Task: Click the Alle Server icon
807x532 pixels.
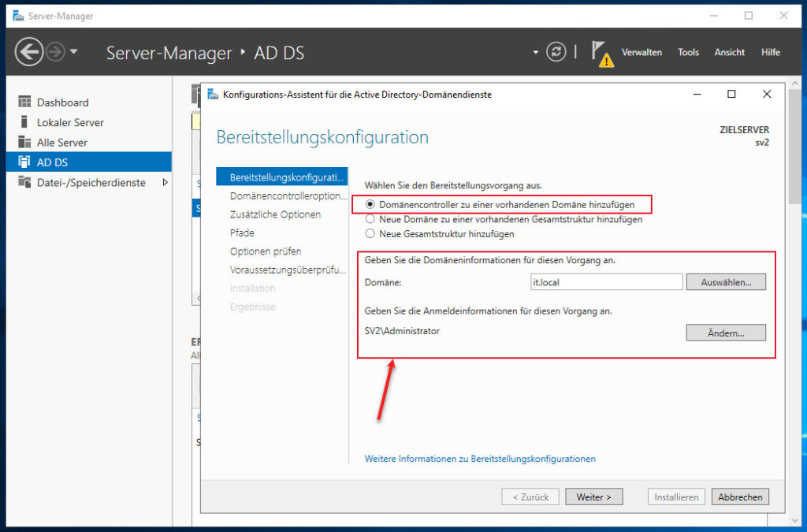Action: [x=24, y=142]
